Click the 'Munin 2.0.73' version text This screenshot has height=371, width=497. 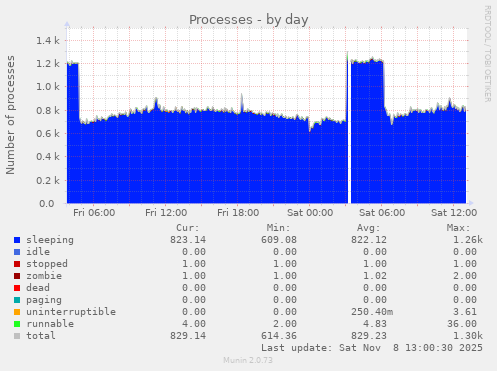[x=248, y=360]
